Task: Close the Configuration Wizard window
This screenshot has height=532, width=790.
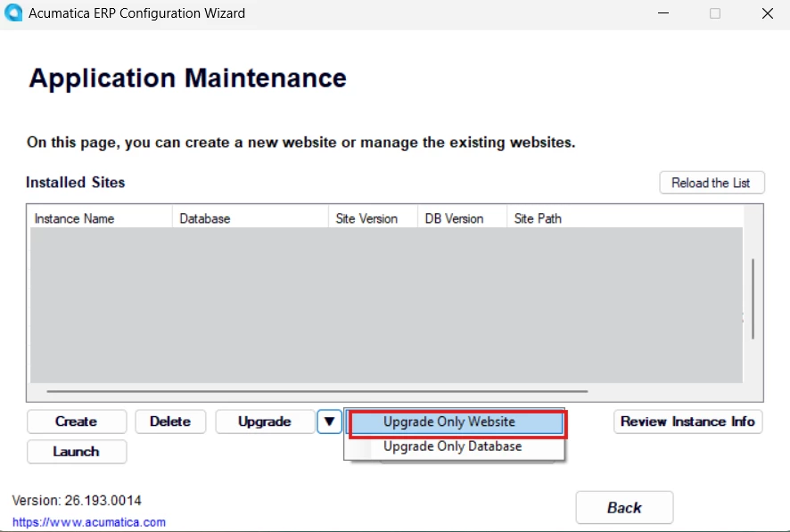Action: 768,13
